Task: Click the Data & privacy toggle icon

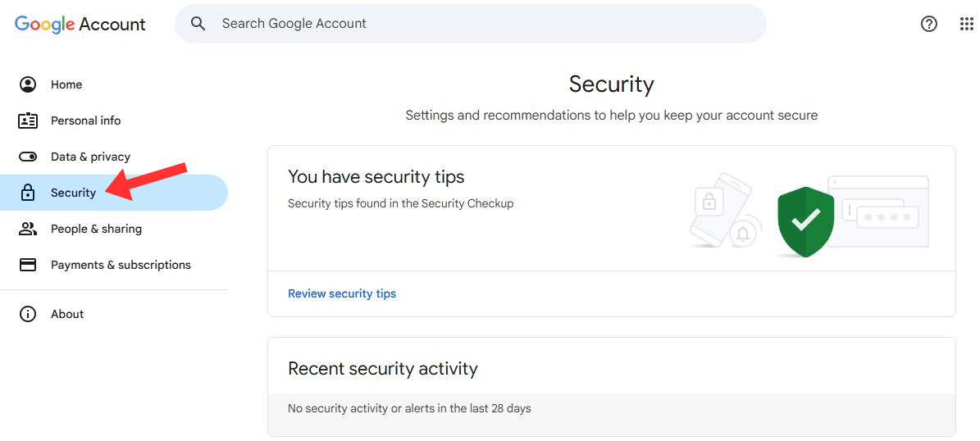Action: 28,157
